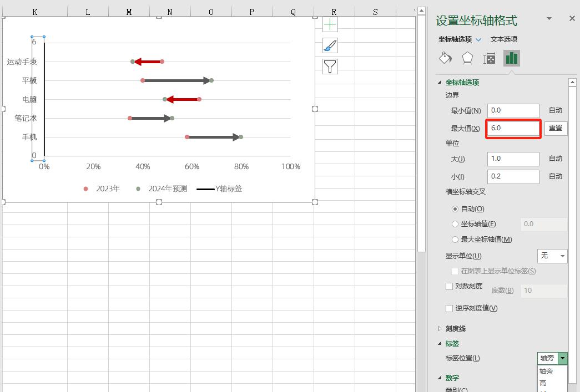Viewport: 580px width, 392px height.
Task: Select column M header
Action: coord(129,12)
